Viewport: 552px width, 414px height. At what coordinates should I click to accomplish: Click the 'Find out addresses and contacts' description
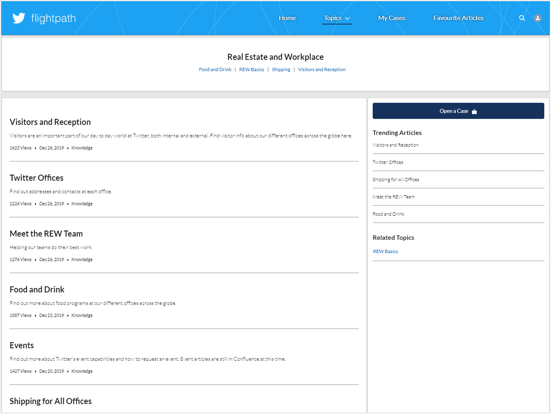coord(61,192)
